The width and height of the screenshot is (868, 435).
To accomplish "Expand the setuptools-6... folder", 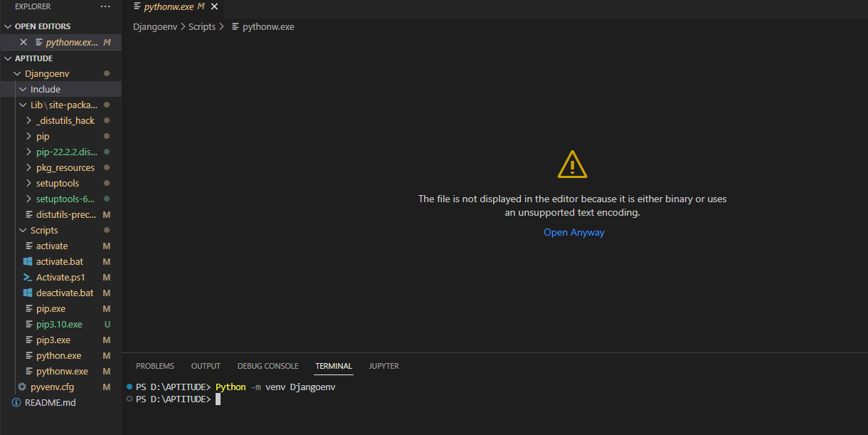I will [x=28, y=199].
